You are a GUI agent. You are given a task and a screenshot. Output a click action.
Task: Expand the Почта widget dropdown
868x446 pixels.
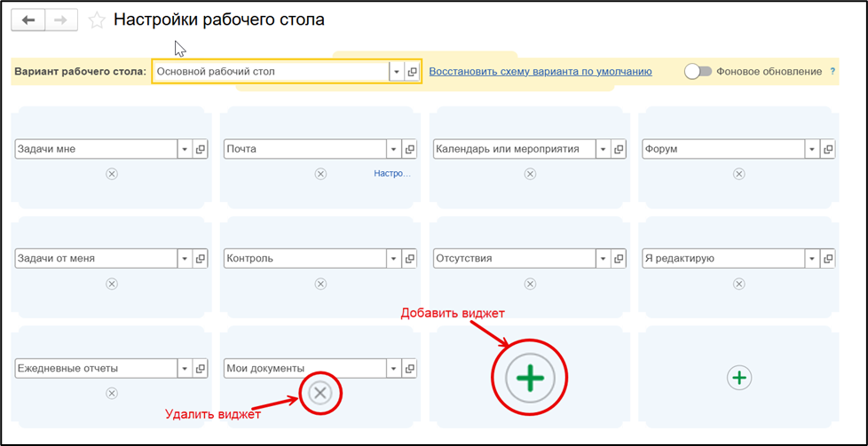tap(393, 149)
